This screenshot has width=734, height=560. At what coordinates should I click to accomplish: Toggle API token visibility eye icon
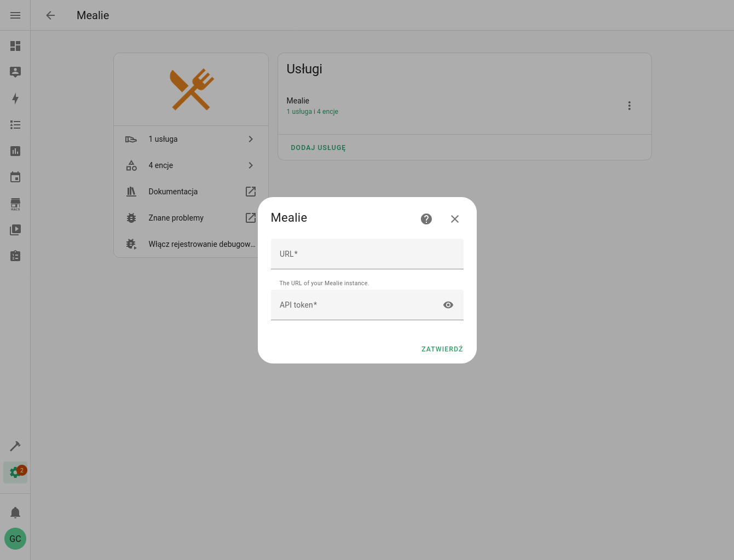click(448, 305)
